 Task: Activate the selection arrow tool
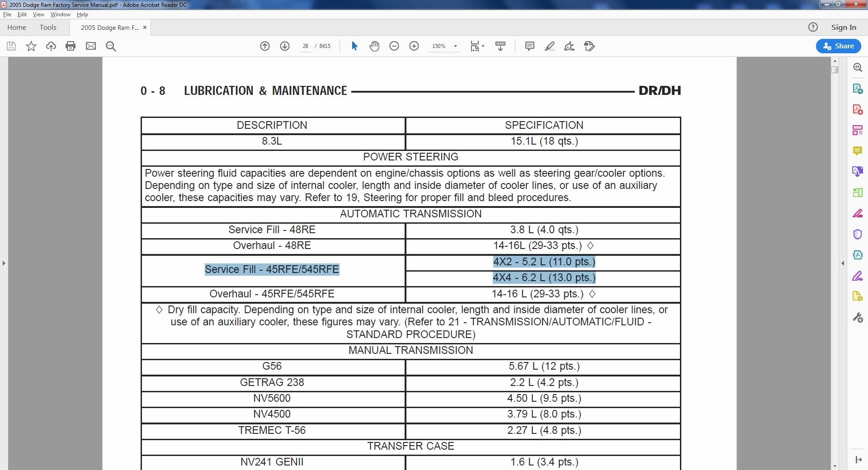pos(354,46)
